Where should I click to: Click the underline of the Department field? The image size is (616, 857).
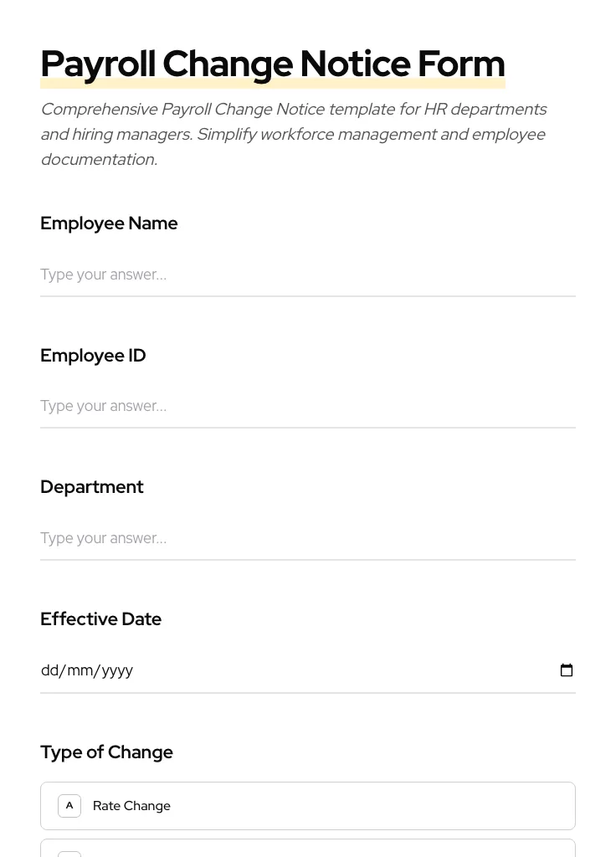308,558
